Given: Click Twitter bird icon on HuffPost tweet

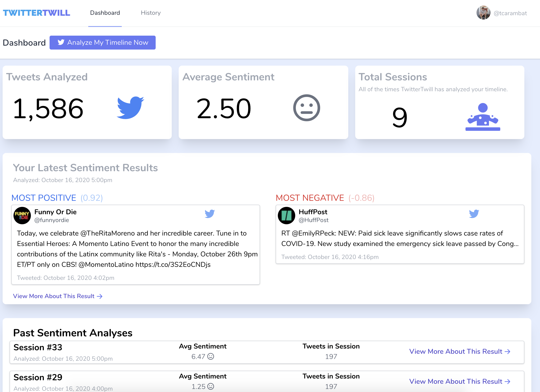Looking at the screenshot, I should coord(474,214).
